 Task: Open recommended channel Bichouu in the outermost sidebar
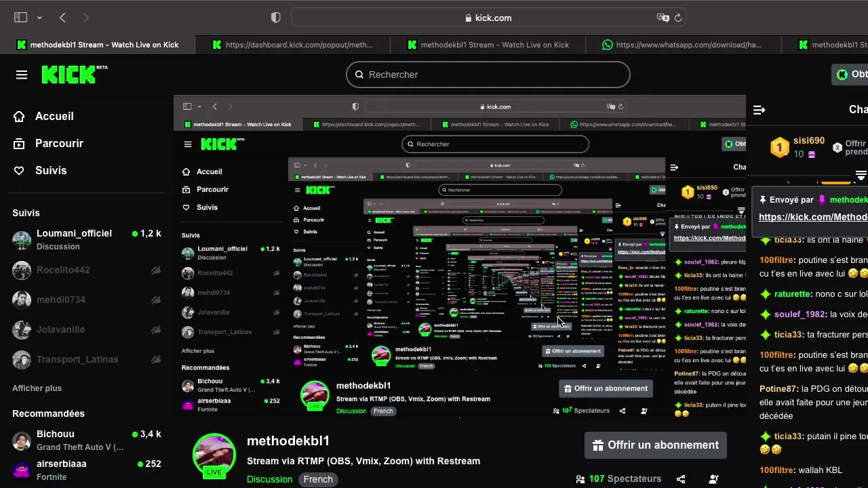coord(87,440)
